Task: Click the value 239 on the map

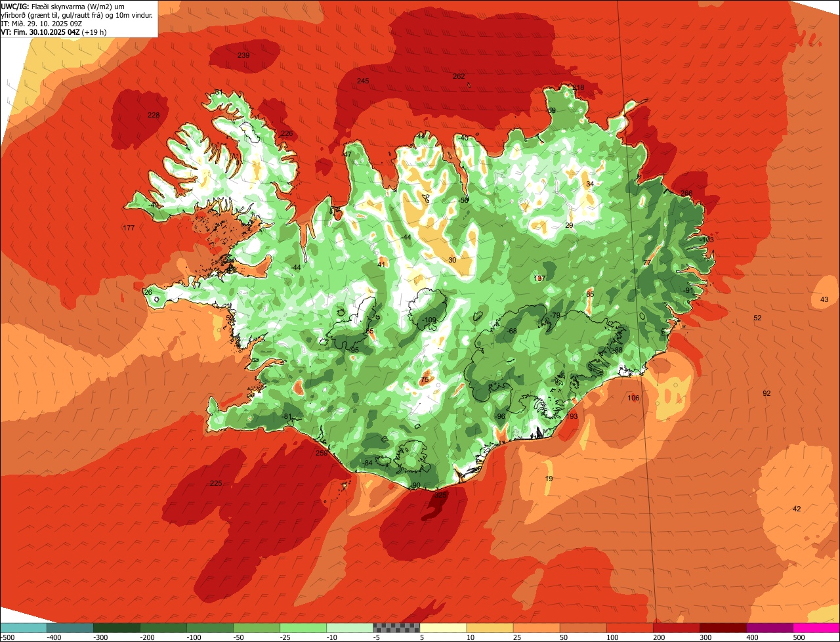Action: click(x=243, y=55)
